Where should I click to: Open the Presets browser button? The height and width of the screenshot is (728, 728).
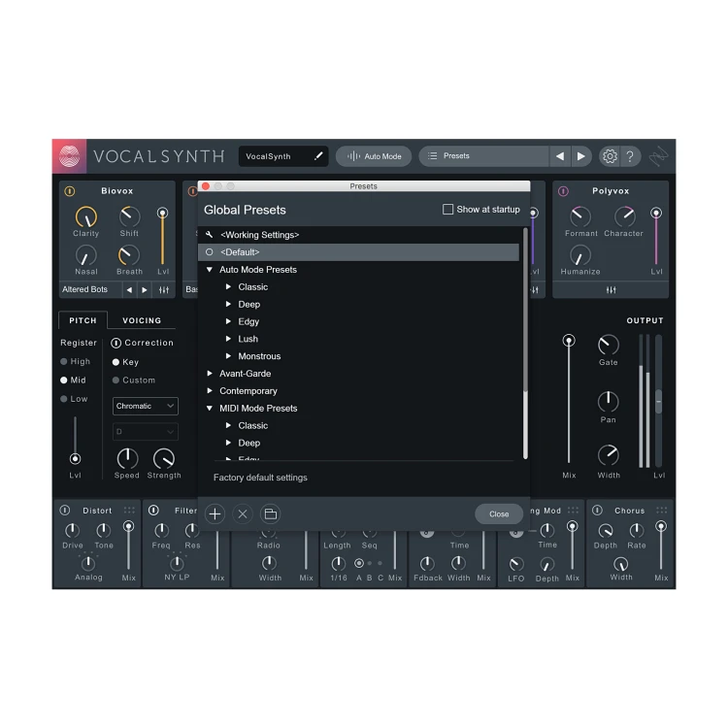point(483,156)
